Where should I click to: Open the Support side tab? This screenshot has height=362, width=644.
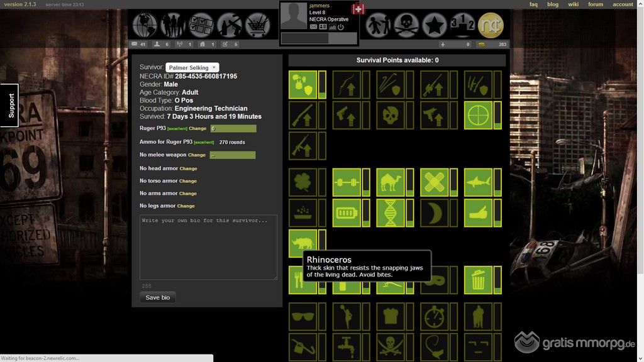[x=11, y=106]
